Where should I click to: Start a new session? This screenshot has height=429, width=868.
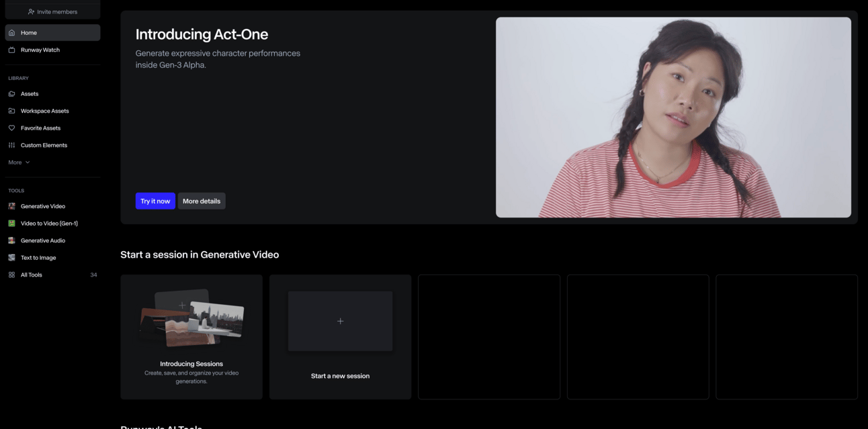tap(340, 337)
